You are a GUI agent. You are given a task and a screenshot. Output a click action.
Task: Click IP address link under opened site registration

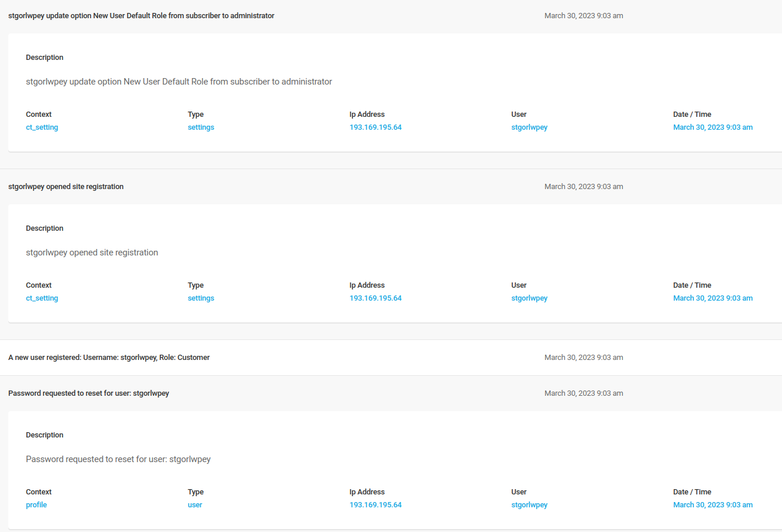tap(375, 298)
